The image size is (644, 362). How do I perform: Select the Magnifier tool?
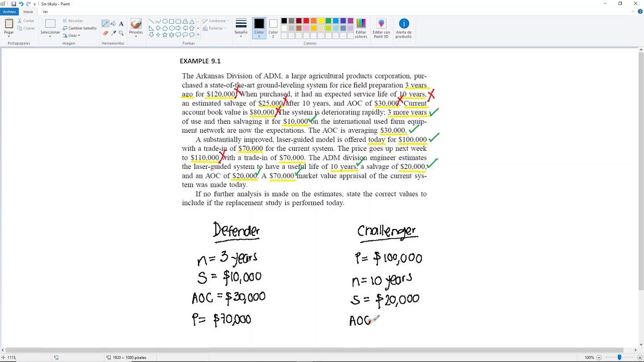(121, 33)
